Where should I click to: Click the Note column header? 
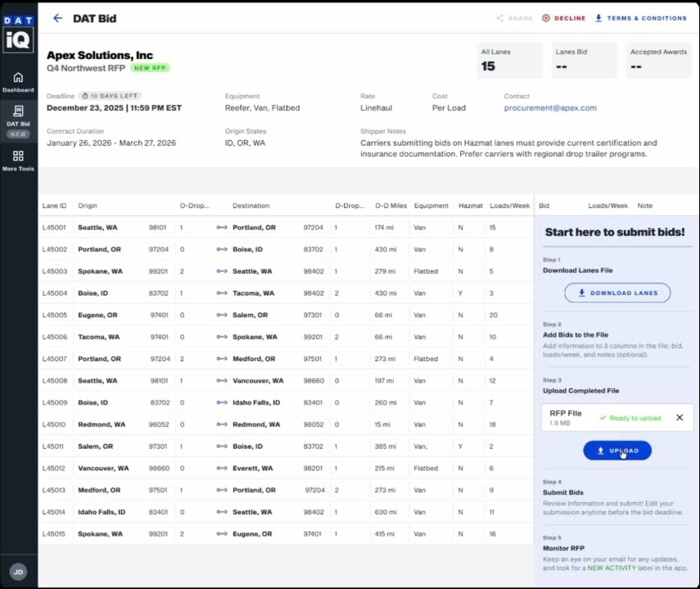click(644, 206)
